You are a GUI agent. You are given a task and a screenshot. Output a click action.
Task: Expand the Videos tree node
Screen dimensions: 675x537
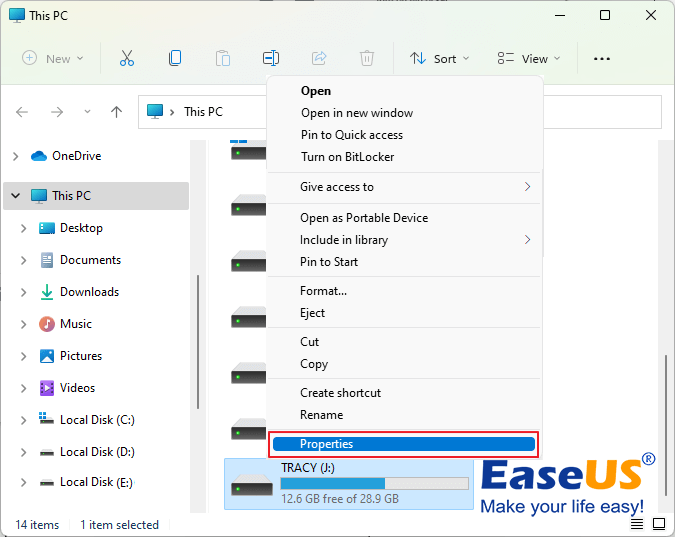(24, 388)
